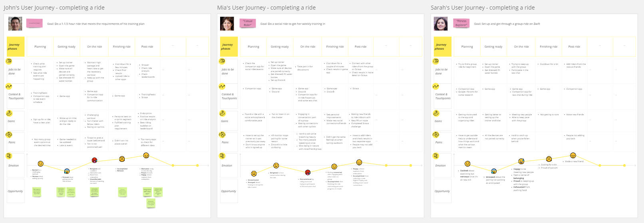Image resolution: width=644 pixels, height=223 pixels.
Task: Click the crying stressed emoji in Sarah's emotion curve
Action: click(494, 171)
